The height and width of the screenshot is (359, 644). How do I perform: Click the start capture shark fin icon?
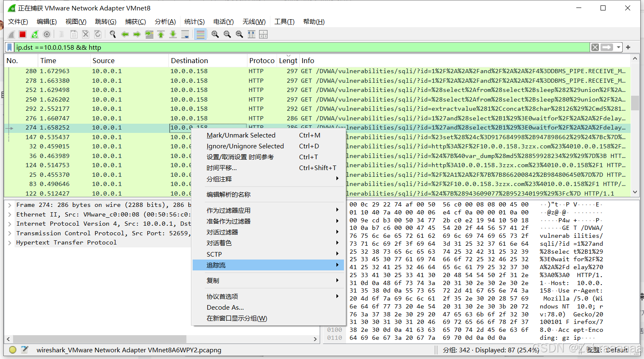click(11, 34)
